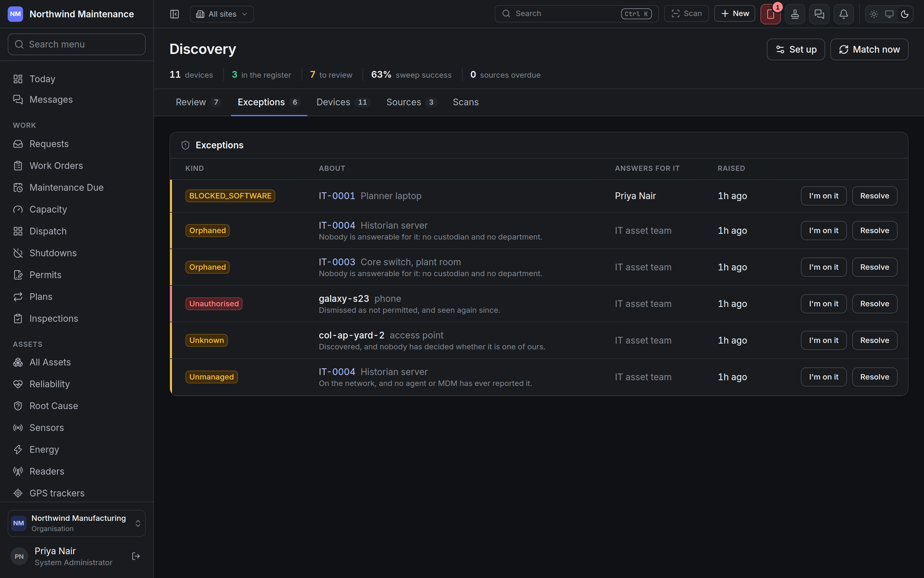
Task: Open GPS trackers page
Action: pyautogui.click(x=77, y=493)
